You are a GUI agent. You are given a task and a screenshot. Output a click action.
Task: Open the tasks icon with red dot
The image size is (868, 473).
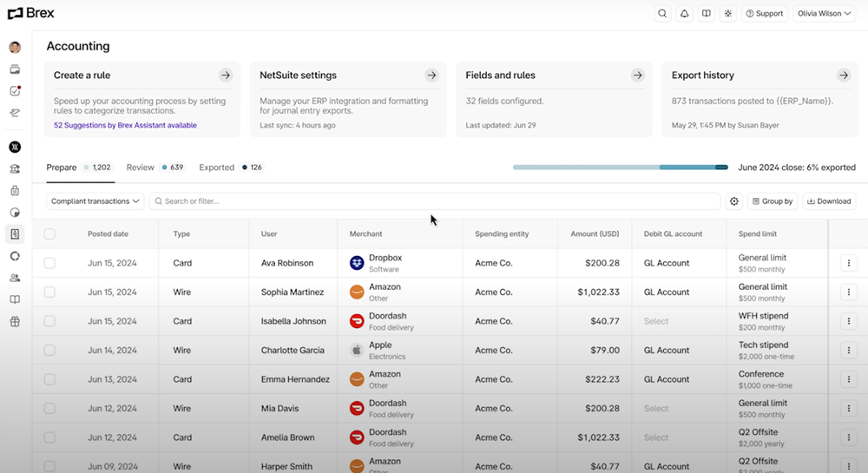pyautogui.click(x=15, y=91)
